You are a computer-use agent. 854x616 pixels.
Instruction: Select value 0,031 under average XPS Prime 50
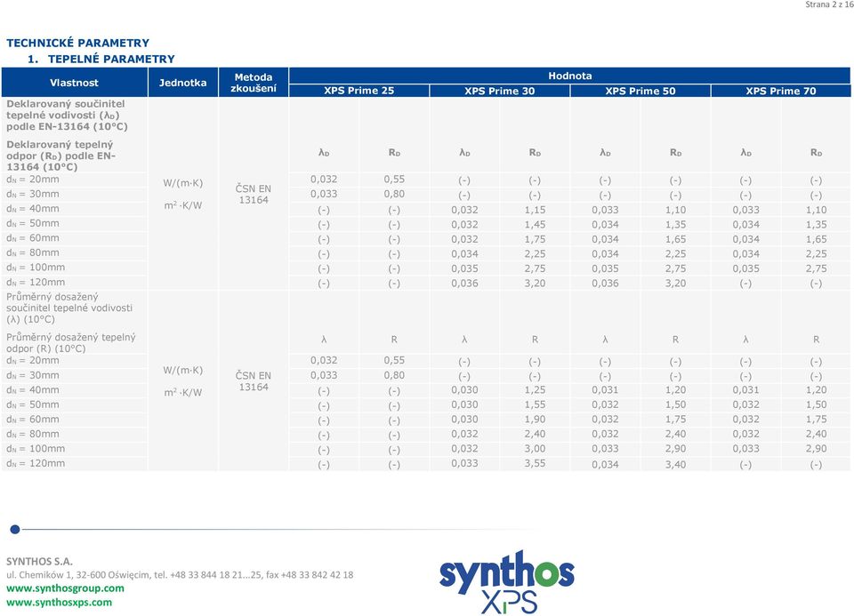[x=605, y=390]
